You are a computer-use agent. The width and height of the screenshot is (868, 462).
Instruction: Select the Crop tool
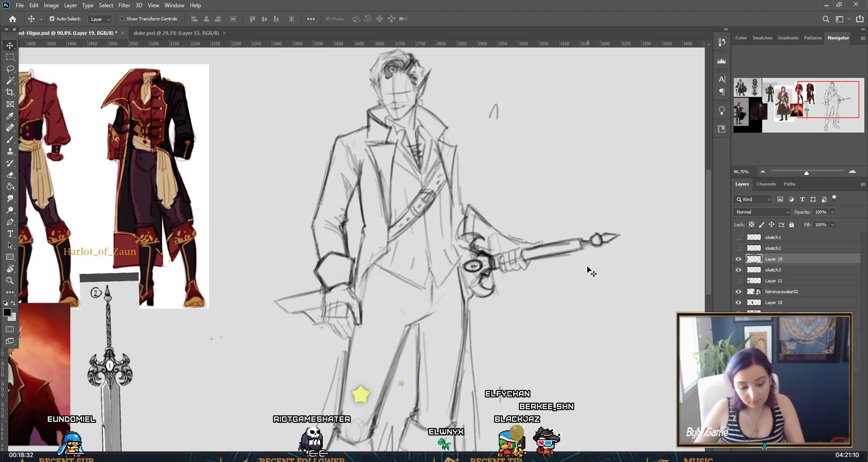coord(10,92)
